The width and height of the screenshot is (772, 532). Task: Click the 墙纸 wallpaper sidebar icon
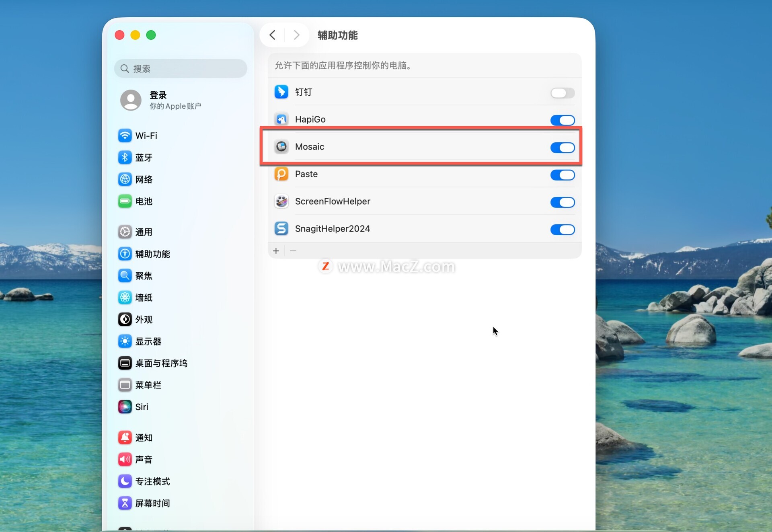pyautogui.click(x=125, y=298)
